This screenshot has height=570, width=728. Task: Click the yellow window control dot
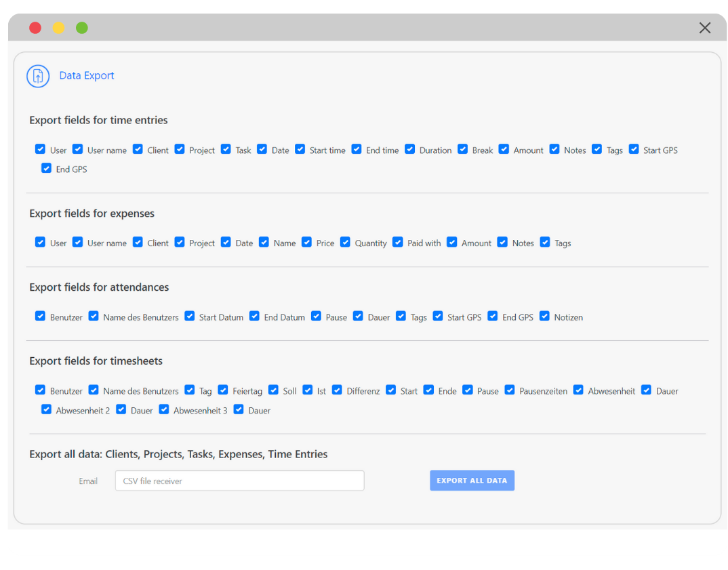[x=59, y=28]
